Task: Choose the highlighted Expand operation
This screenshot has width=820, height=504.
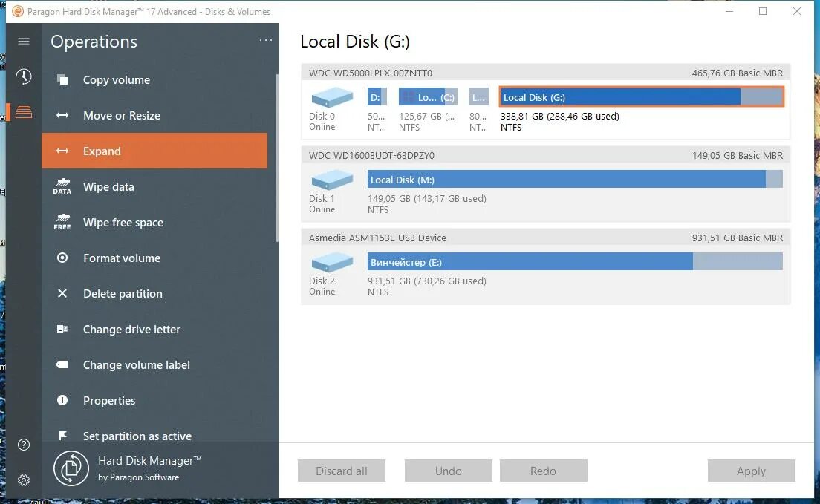Action: [154, 151]
